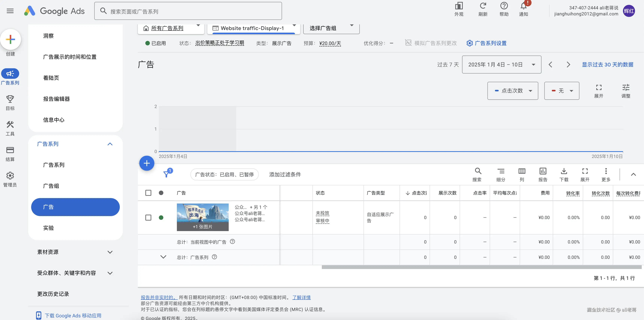This screenshot has width=644, height=320.
Task: Select 广告组 in the sidebar
Action: tap(51, 186)
